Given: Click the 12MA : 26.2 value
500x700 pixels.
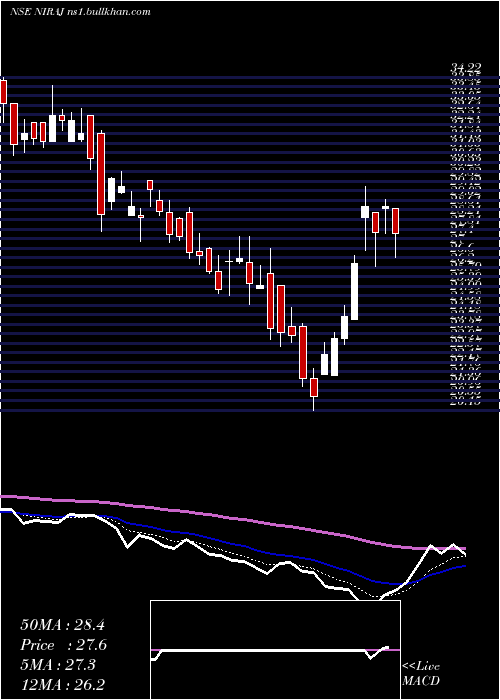Looking at the screenshot, I should pos(62,685).
